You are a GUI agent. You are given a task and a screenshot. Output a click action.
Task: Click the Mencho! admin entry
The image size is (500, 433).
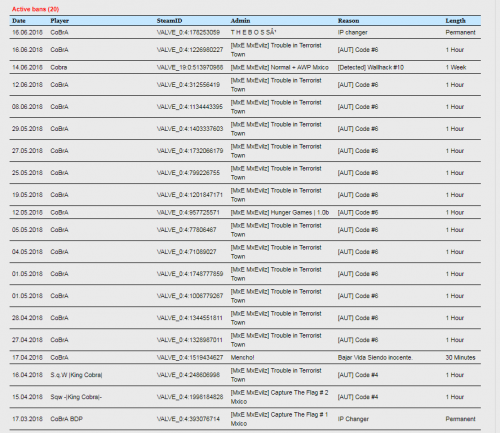pyautogui.click(x=242, y=357)
